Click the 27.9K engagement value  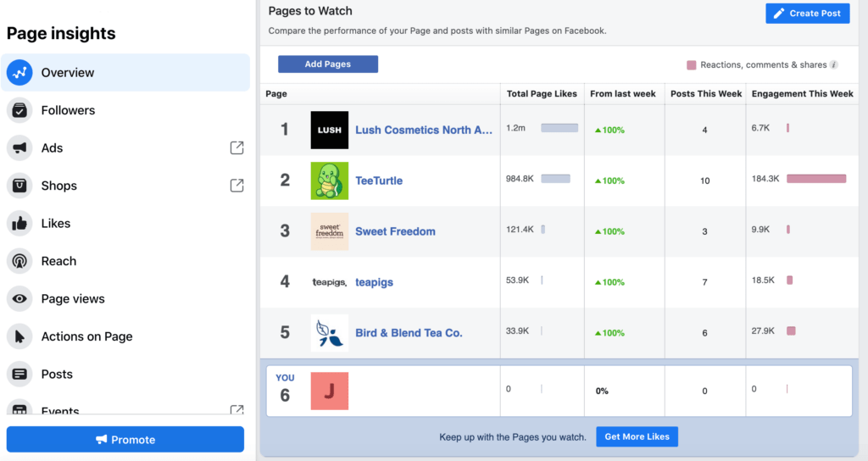763,331
